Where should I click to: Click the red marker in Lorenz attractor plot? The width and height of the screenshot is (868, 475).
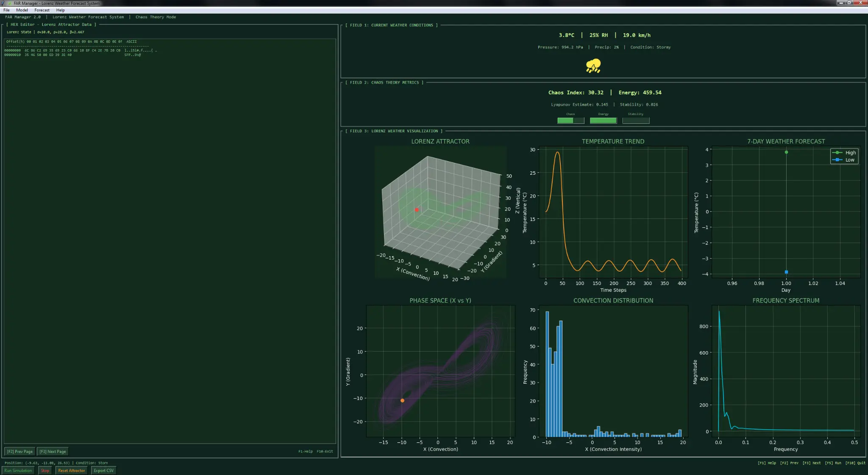(417, 210)
